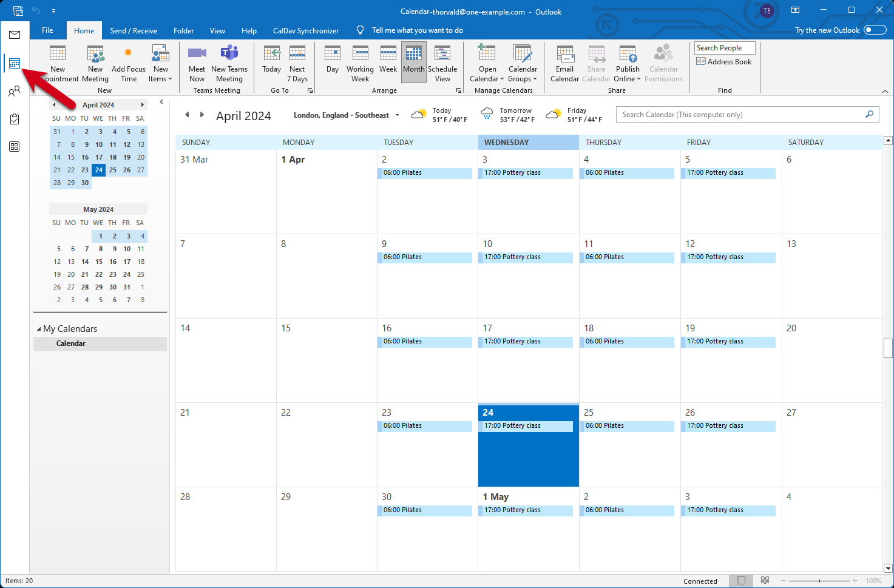Click the search magnifier in Search Calendar
This screenshot has width=894, height=588.
click(x=869, y=114)
